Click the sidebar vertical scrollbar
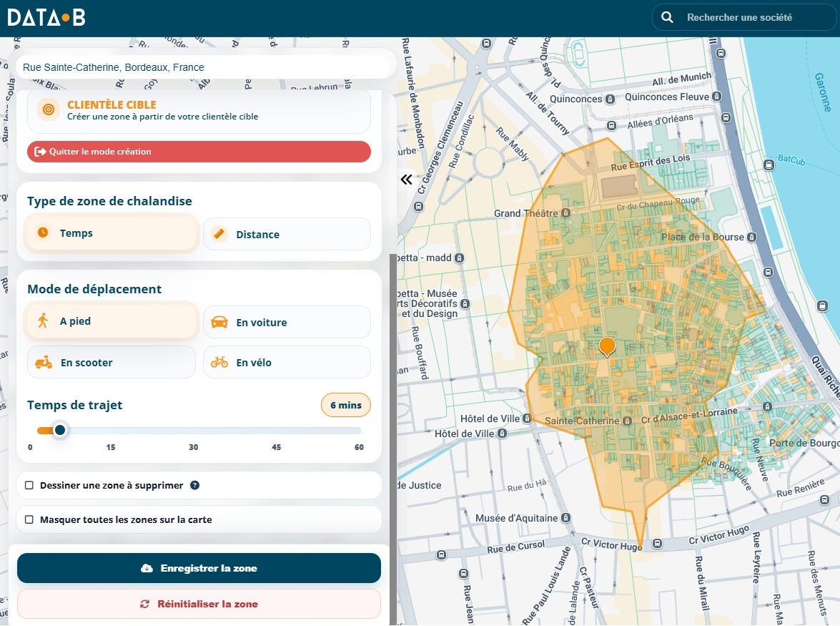840x626 pixels. (x=393, y=439)
